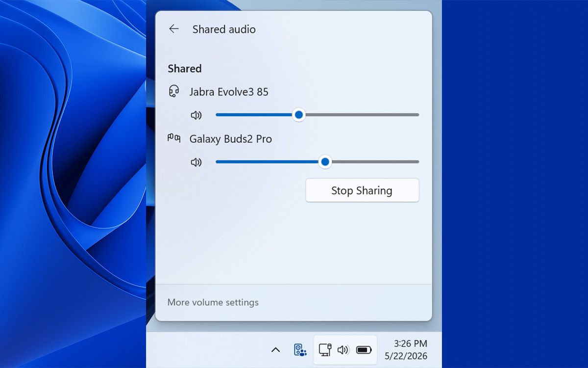The width and height of the screenshot is (588, 368).
Task: Mute the Jabra Evolve3 85 speaker icon
Action: [196, 115]
